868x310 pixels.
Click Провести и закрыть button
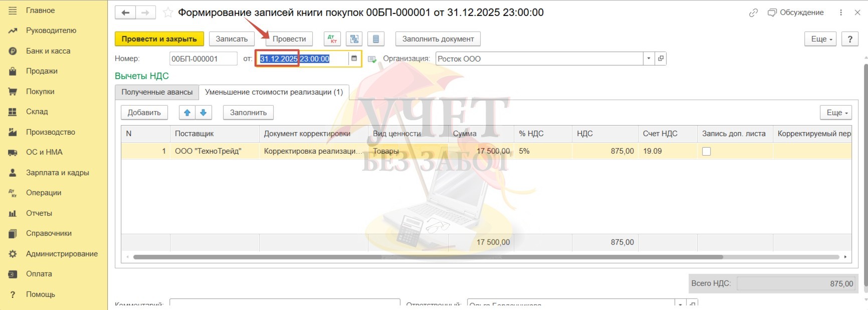159,39
